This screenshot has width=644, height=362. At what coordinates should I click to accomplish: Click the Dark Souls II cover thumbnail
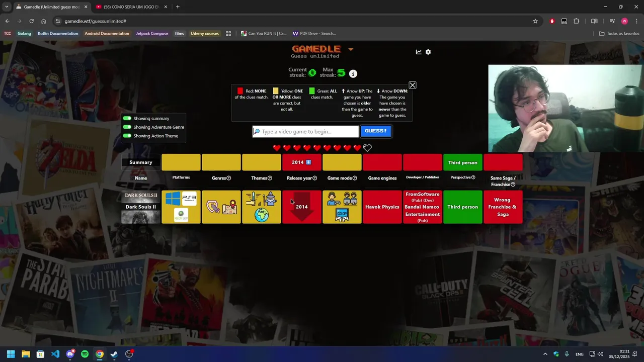[x=141, y=207]
